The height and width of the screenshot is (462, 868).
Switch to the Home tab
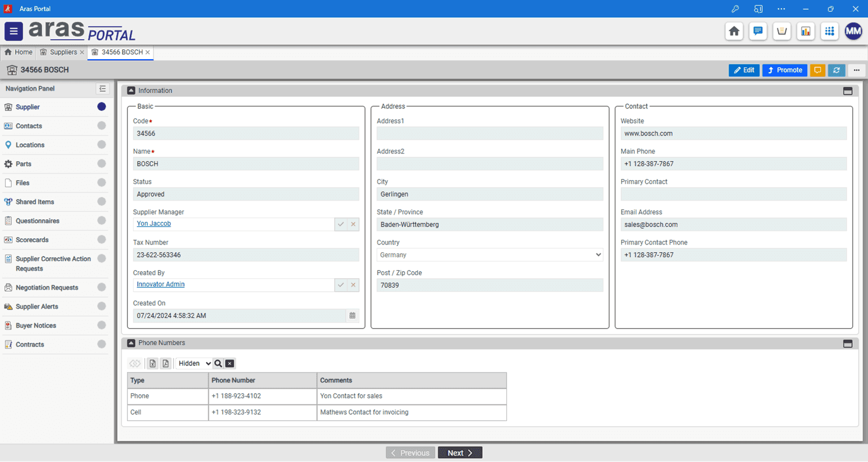(x=18, y=52)
